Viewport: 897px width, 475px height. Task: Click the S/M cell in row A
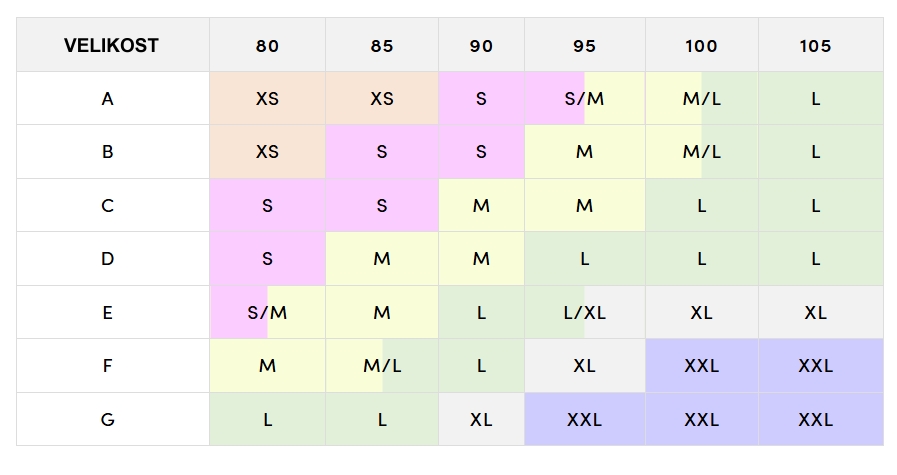pos(585,99)
